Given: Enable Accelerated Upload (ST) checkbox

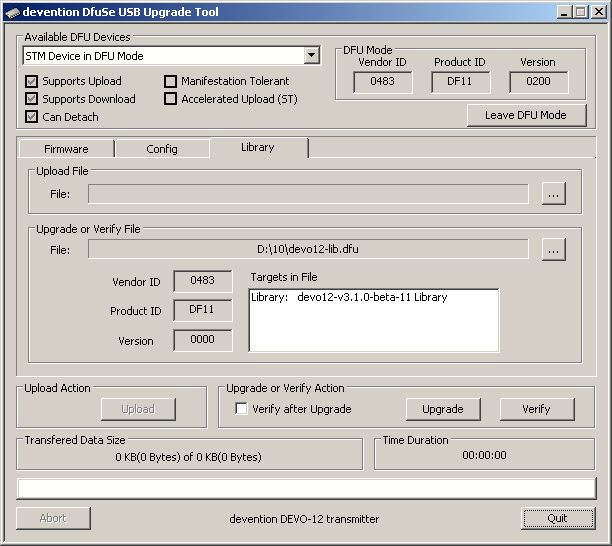Looking at the screenshot, I should (x=170, y=99).
